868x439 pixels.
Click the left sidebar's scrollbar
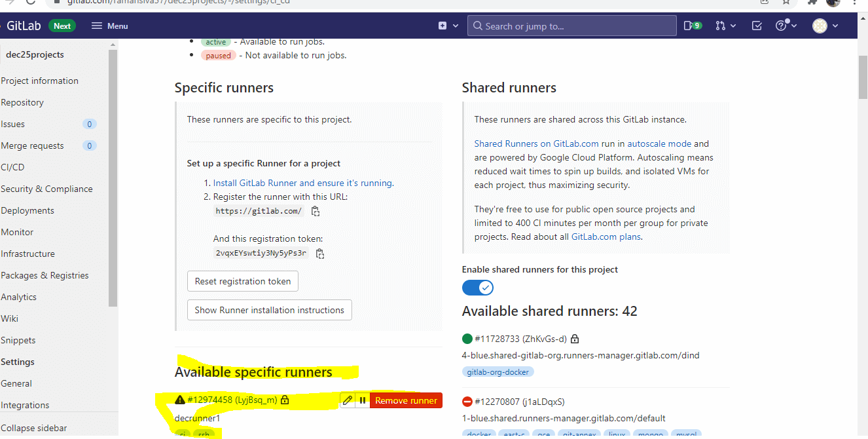coord(113,177)
